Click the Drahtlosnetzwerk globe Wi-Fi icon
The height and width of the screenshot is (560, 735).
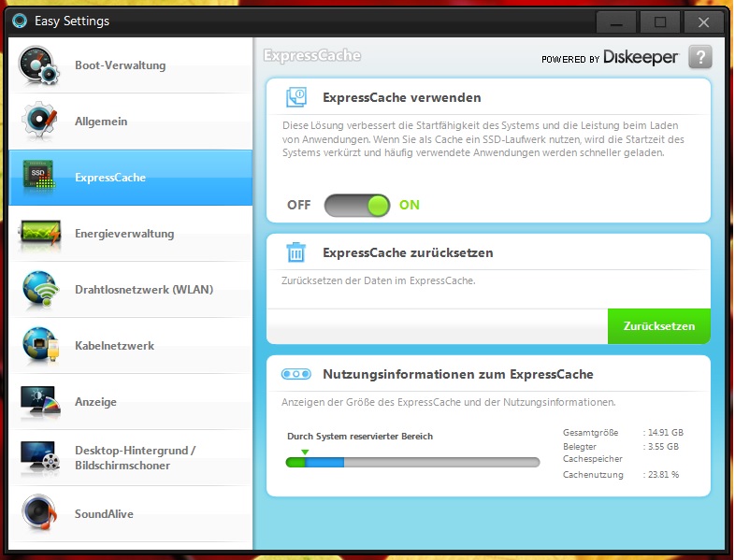coord(40,289)
